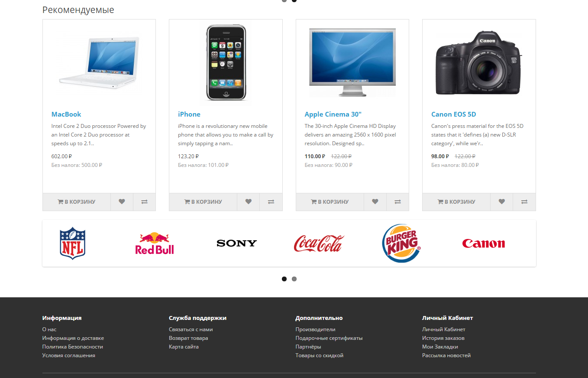This screenshot has height=378, width=588.
Task: Click heart icon for Apple Cinema 30"
Action: [x=375, y=202]
